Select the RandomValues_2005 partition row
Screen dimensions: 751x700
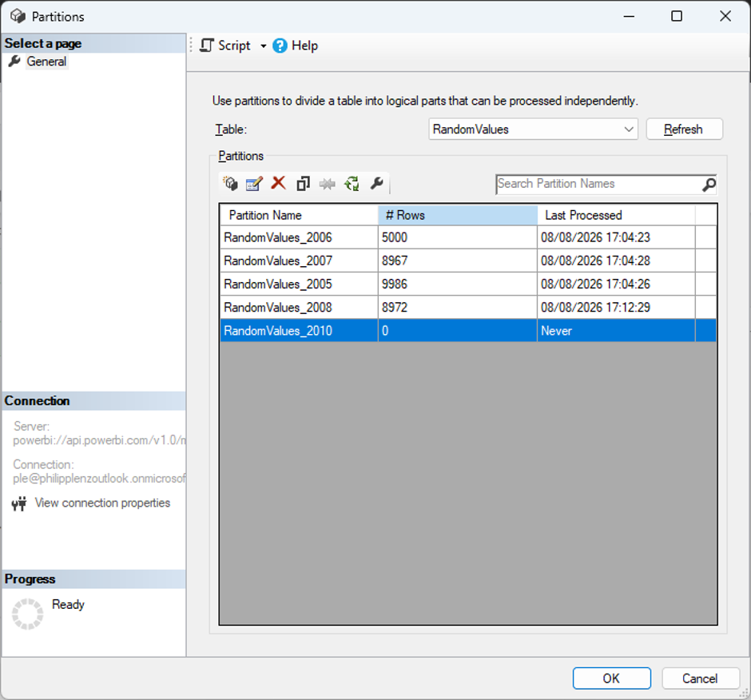(x=468, y=284)
